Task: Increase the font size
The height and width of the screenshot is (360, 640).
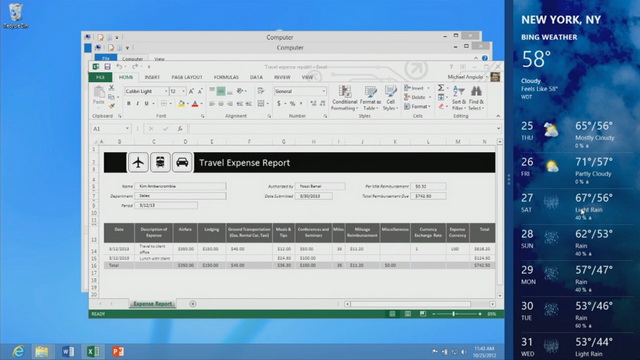Action: point(191,91)
